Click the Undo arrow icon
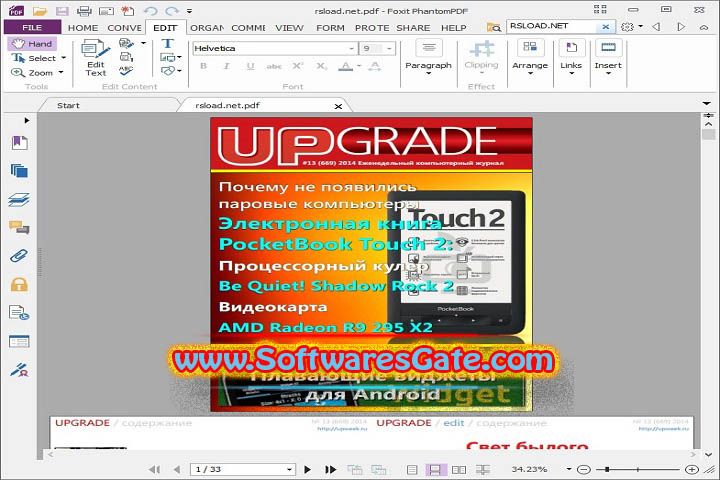Viewport: 720px width, 480px height. [150, 11]
